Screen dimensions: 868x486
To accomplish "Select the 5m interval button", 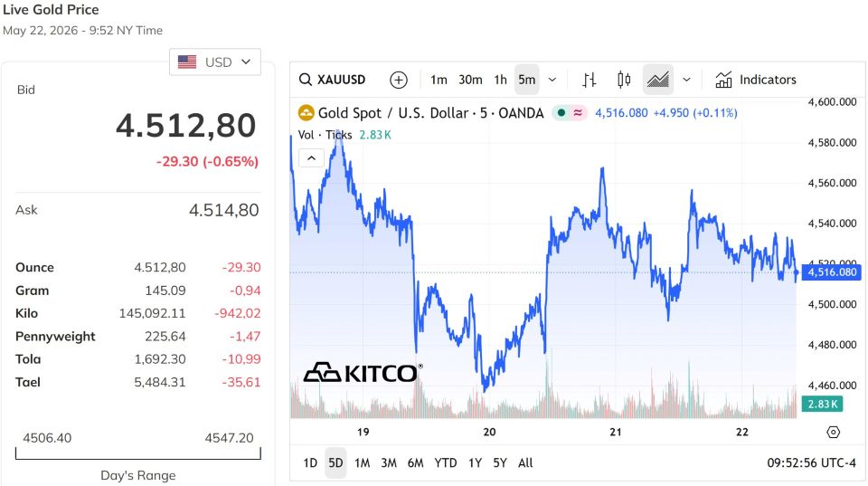I will coord(526,80).
